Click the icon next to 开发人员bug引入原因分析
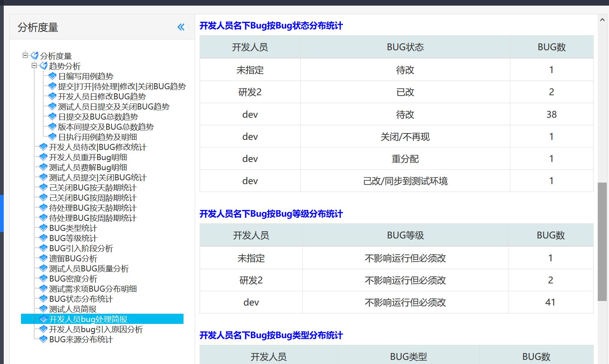Viewport: 609px width, 364px height. (43, 330)
